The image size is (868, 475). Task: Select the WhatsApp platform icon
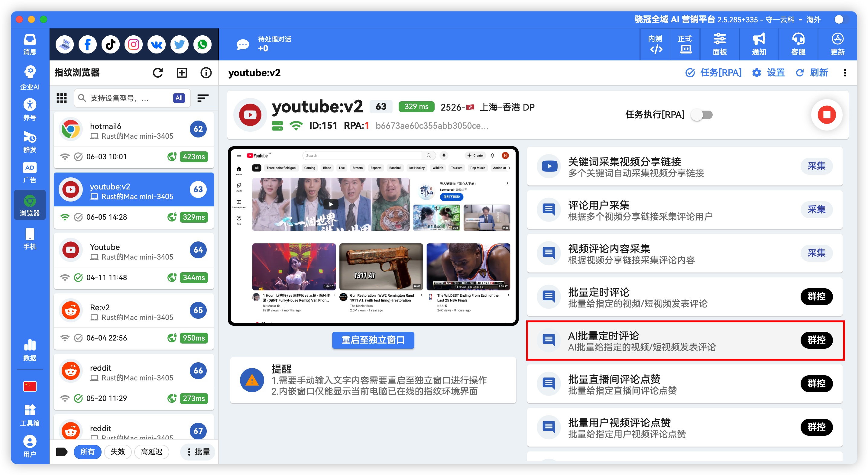click(x=202, y=44)
